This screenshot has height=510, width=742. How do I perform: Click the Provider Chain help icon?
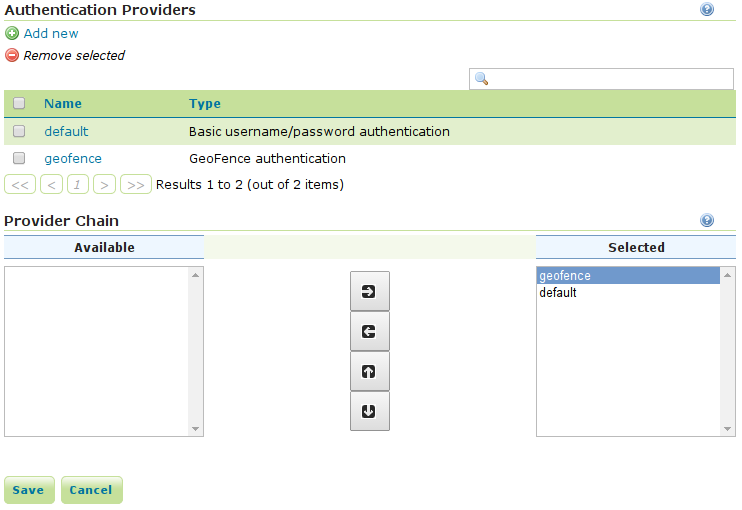[x=707, y=220]
